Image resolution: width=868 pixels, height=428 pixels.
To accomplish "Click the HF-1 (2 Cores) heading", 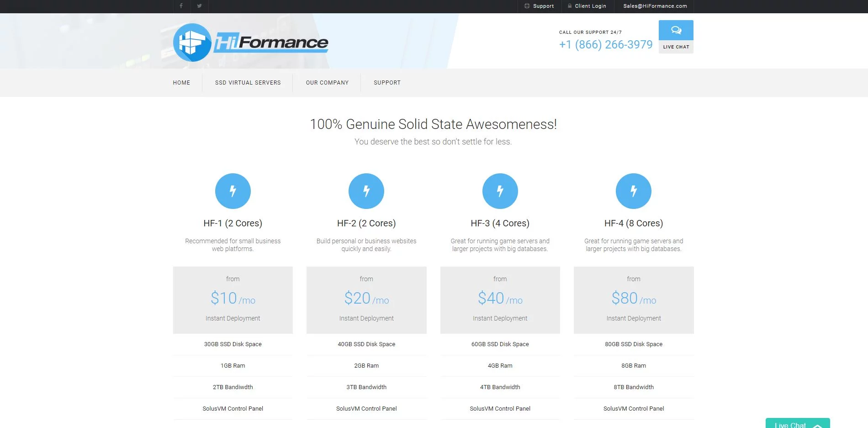I will click(233, 223).
